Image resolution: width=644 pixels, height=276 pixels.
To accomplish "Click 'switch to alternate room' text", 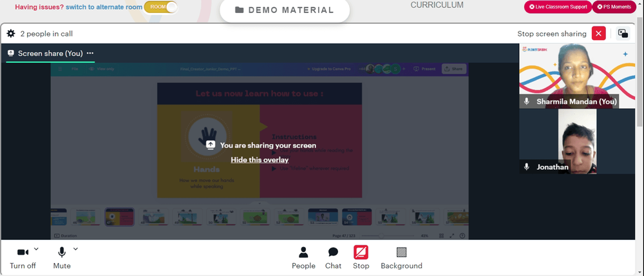I will click(x=104, y=7).
